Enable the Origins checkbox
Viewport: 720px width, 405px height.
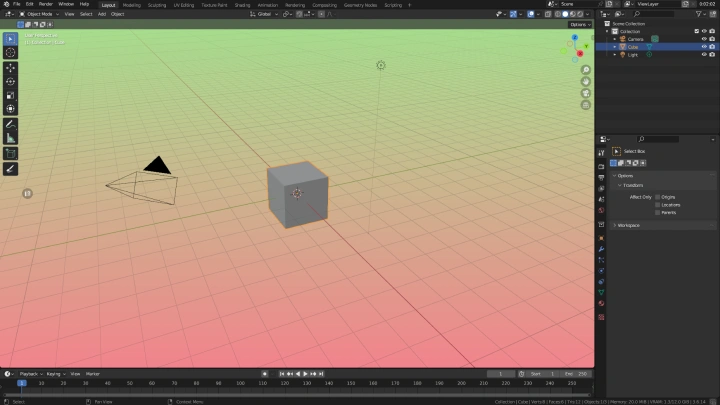(x=658, y=197)
